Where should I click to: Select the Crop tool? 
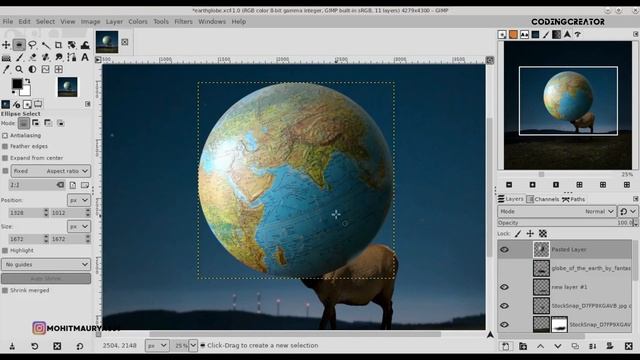click(x=58, y=44)
